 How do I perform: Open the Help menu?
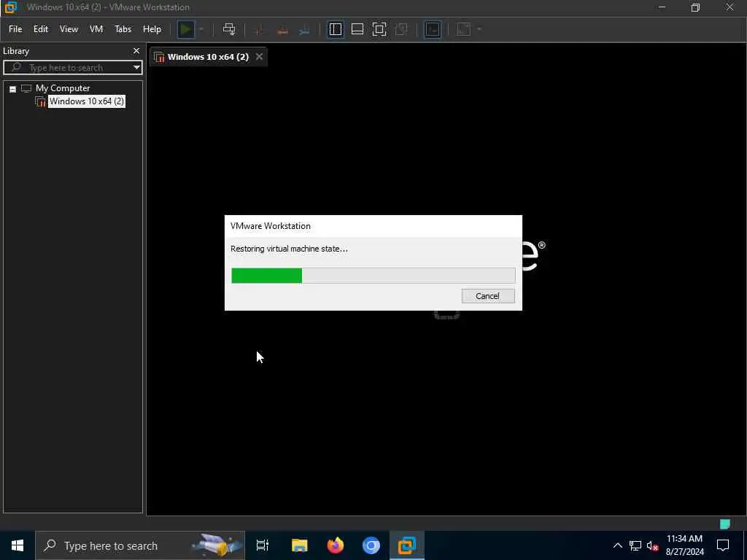[x=152, y=29]
